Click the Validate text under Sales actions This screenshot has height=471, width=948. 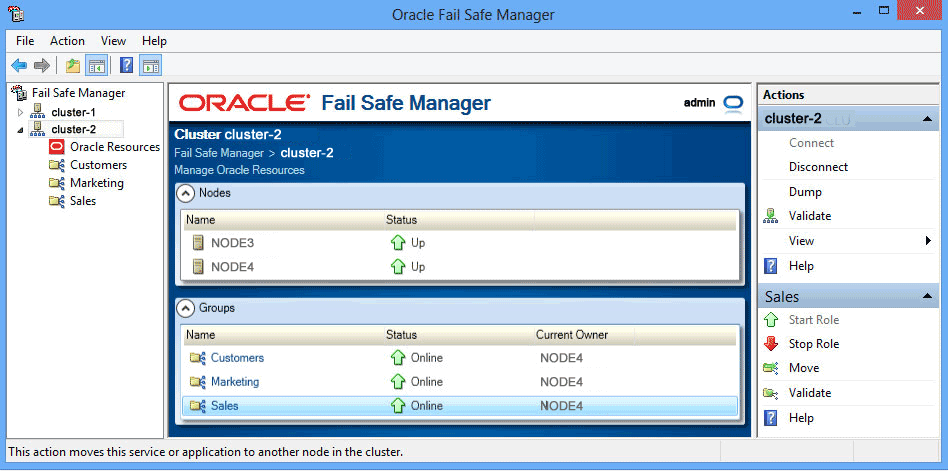click(x=810, y=393)
